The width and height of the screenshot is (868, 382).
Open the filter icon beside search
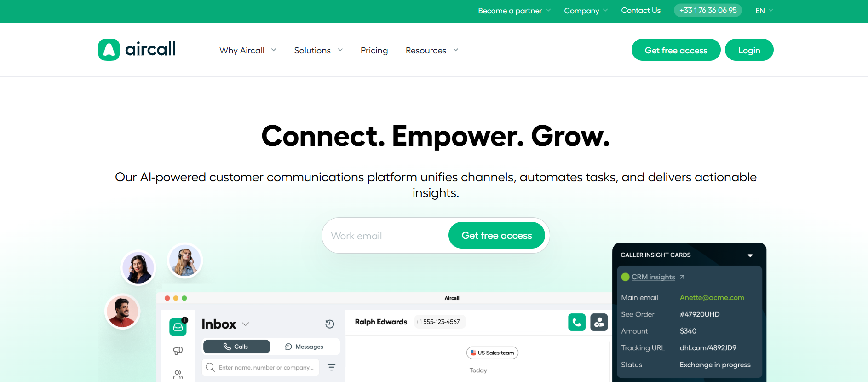pyautogui.click(x=331, y=367)
